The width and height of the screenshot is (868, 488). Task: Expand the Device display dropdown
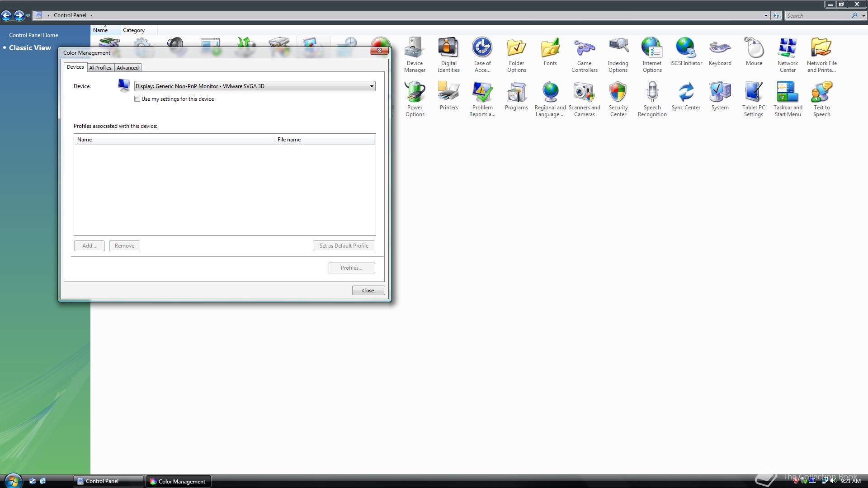click(x=372, y=86)
